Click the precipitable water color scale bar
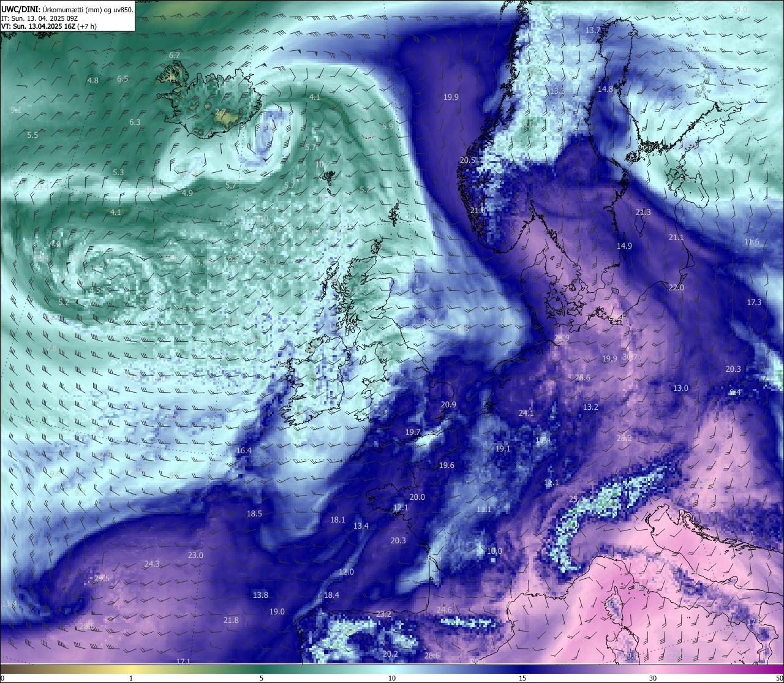The image size is (784, 683). 392,668
